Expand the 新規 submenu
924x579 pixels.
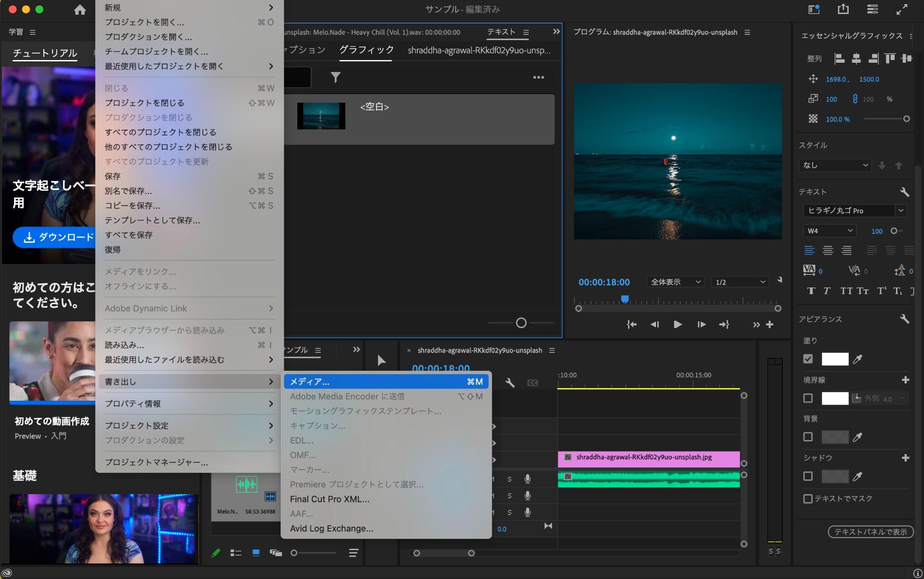click(x=189, y=8)
